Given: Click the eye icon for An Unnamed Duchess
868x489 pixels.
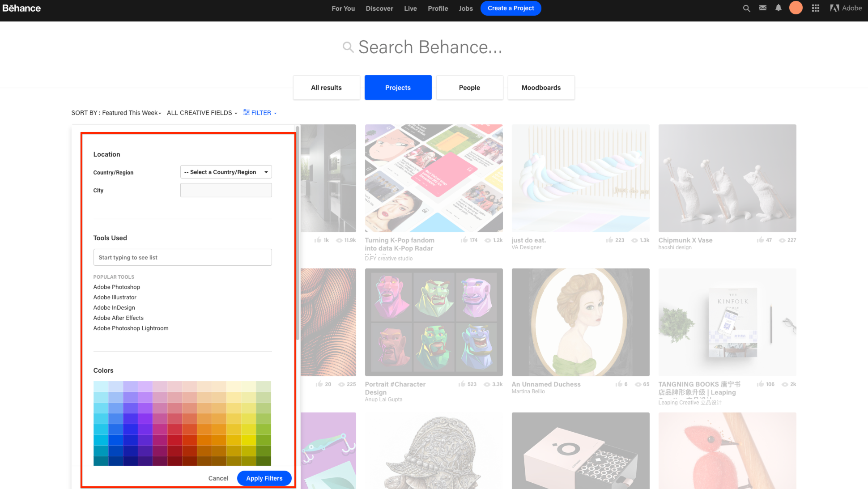Looking at the screenshot, I should [638, 384].
